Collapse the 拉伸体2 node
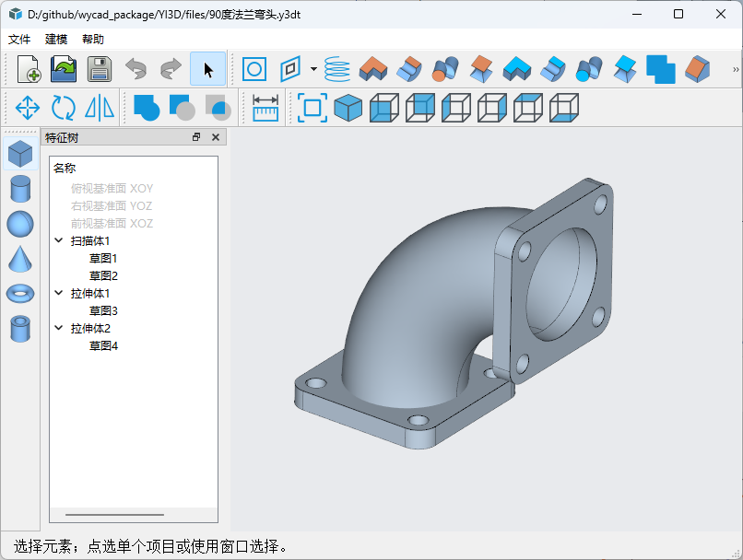Image resolution: width=743 pixels, height=560 pixels. tap(59, 328)
